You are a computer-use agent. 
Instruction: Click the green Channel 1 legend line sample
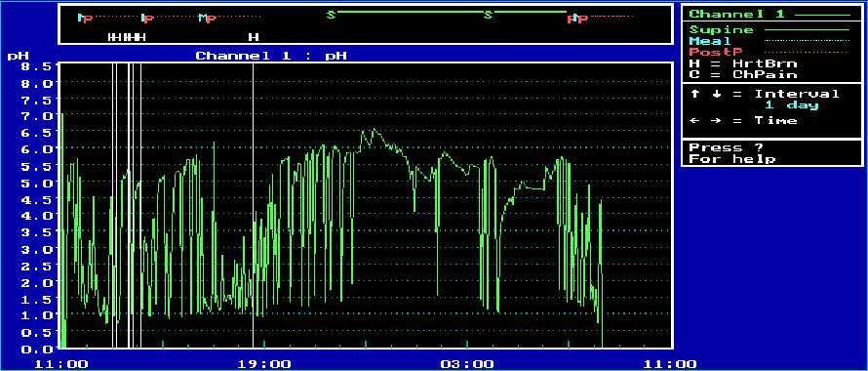point(822,15)
